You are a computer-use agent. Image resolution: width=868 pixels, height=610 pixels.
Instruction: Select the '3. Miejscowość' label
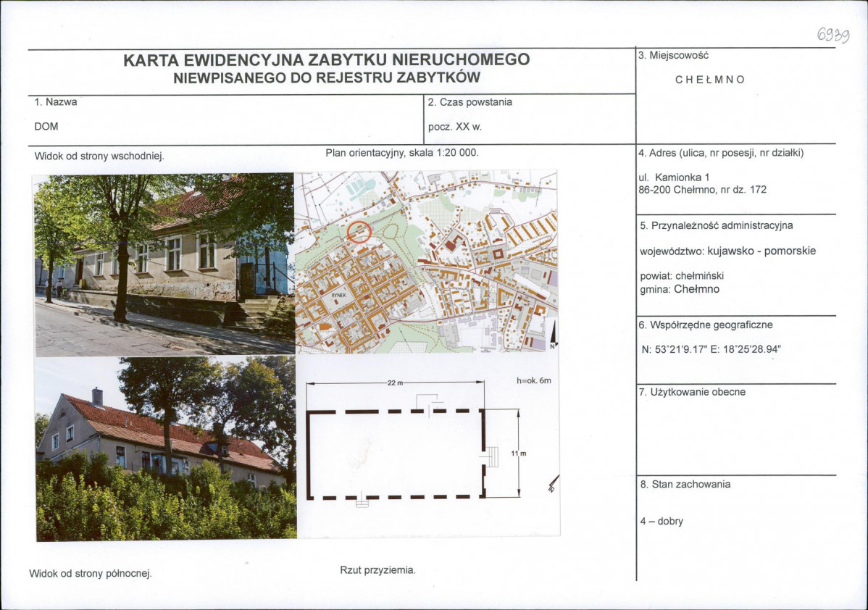(x=673, y=55)
